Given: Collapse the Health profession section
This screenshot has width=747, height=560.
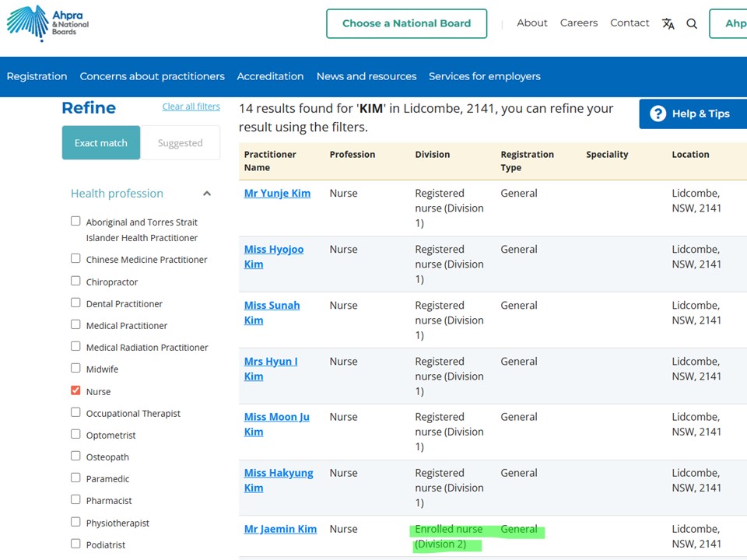Looking at the screenshot, I should coord(207,194).
